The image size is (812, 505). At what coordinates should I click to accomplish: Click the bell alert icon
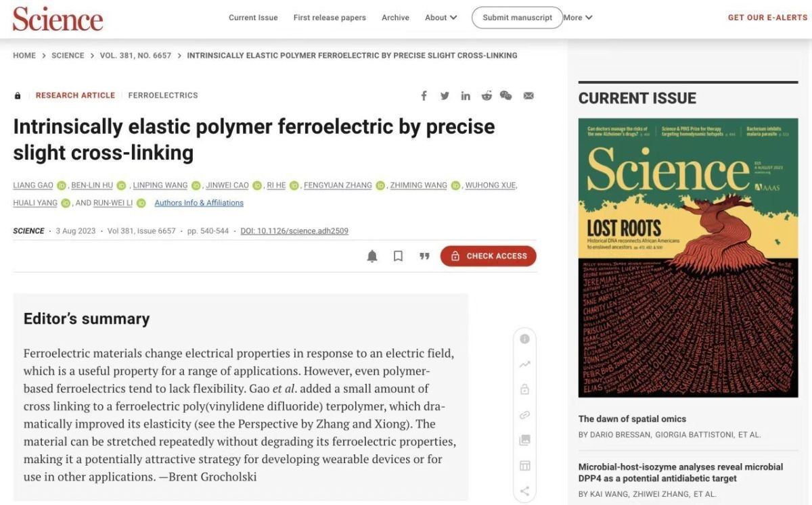[372, 256]
